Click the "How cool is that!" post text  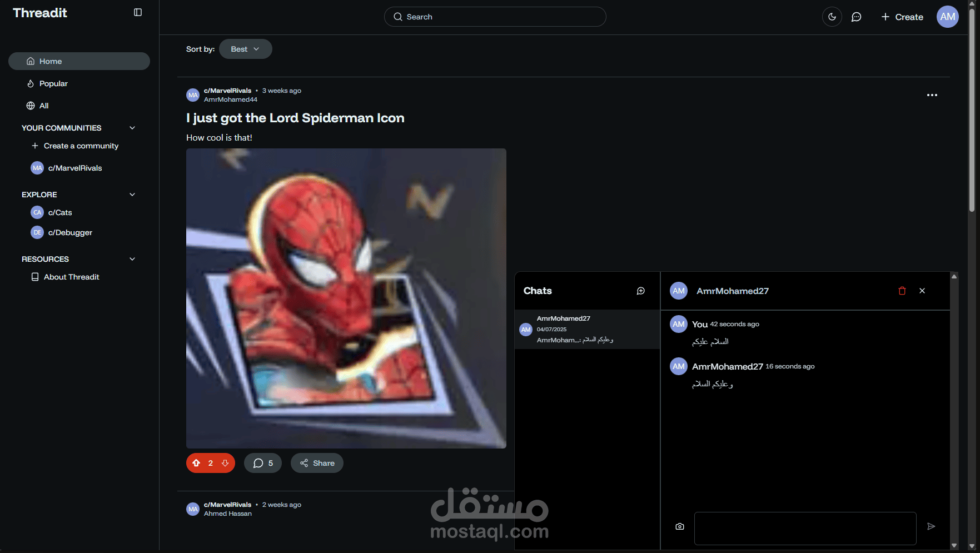pos(219,137)
